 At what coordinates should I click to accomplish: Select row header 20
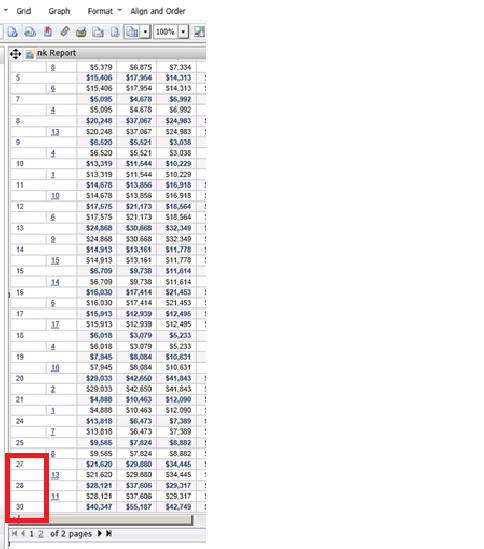click(x=20, y=378)
